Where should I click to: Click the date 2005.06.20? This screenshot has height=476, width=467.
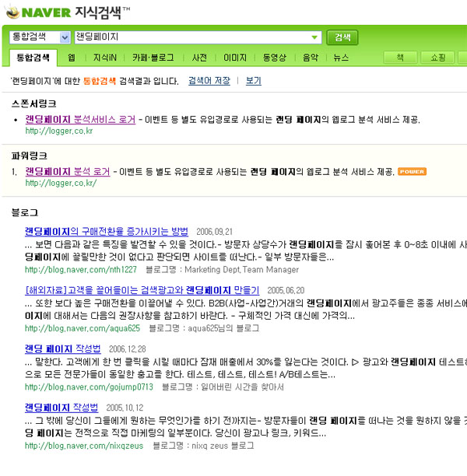[x=286, y=291]
